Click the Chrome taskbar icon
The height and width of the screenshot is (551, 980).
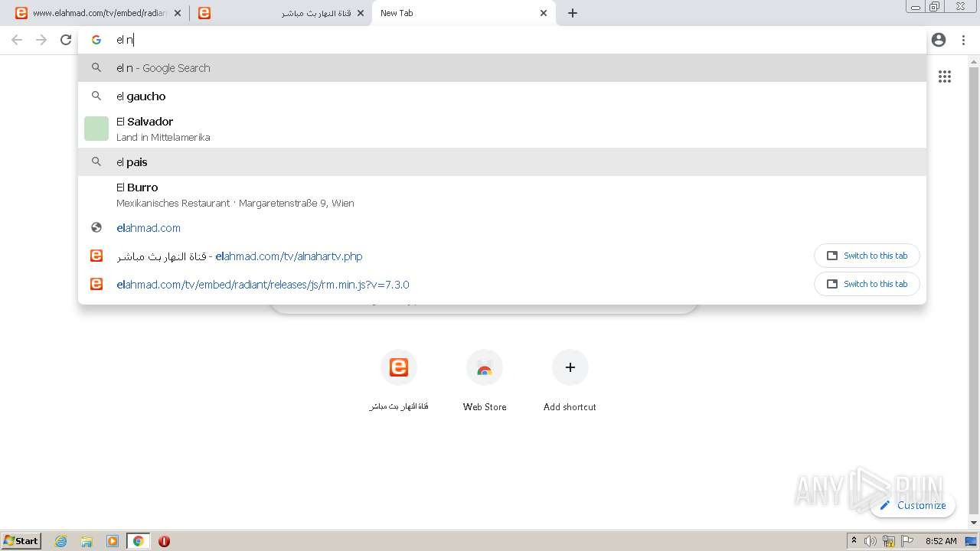point(138,541)
